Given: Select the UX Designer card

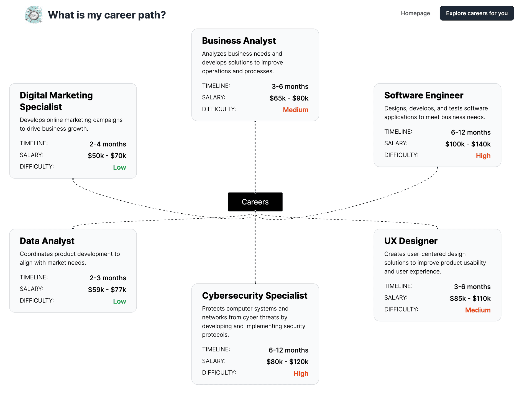Looking at the screenshot, I should pyautogui.click(x=437, y=275).
